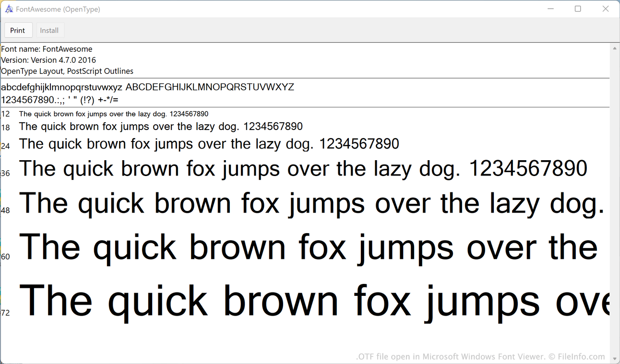
Task: Click the FontAwesome icon in the title bar
Action: 9,9
